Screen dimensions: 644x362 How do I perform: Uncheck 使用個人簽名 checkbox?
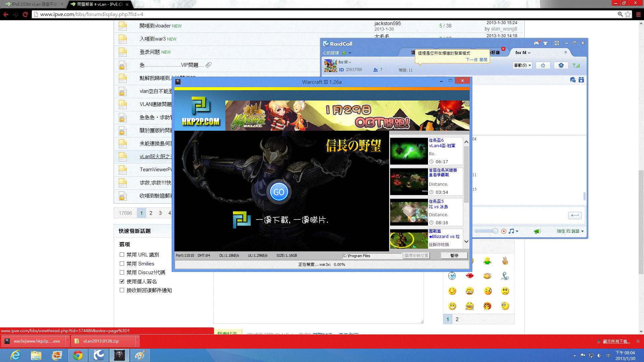pos(122,282)
